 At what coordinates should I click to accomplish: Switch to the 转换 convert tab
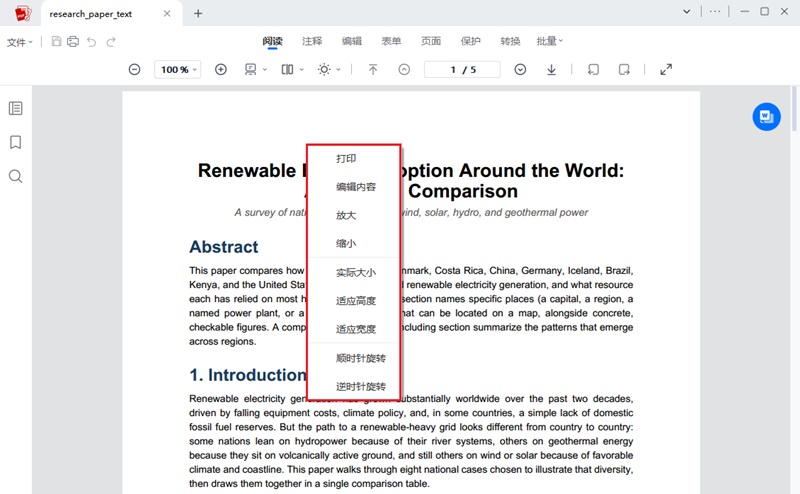point(510,41)
